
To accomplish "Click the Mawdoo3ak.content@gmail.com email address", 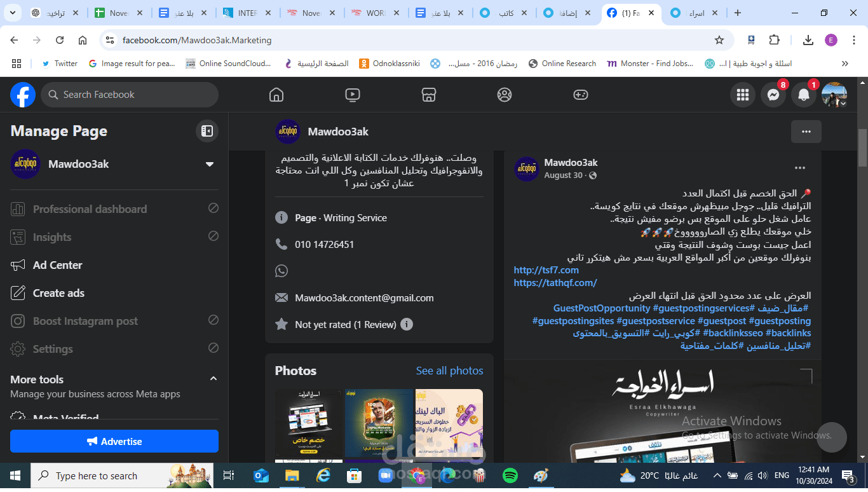I will (364, 297).
